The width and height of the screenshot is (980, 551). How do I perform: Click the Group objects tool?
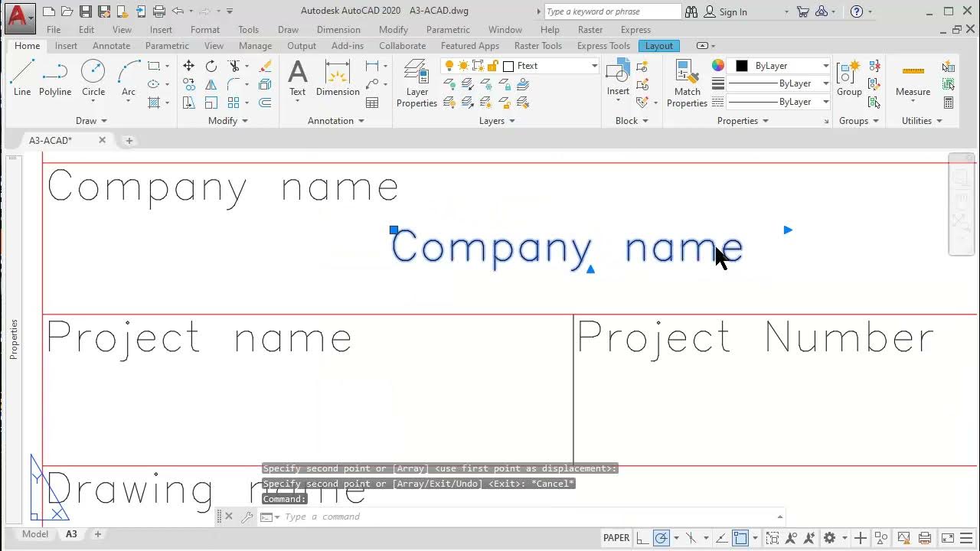tap(849, 78)
